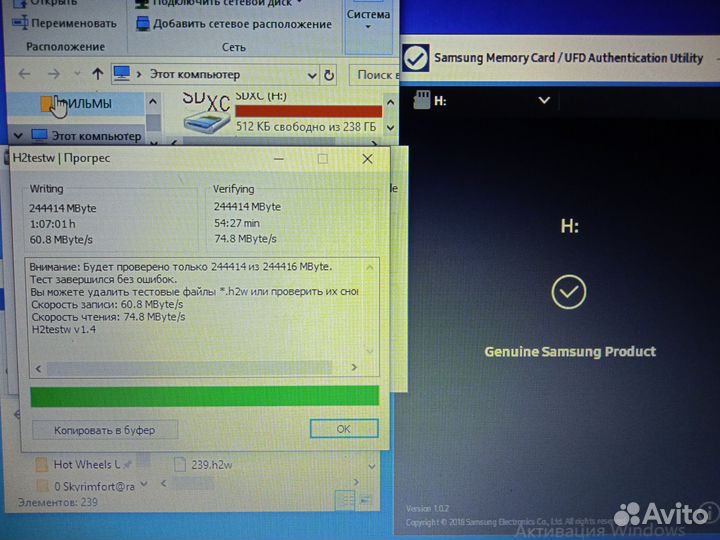Go back with Explorer's back arrow

tap(24, 74)
